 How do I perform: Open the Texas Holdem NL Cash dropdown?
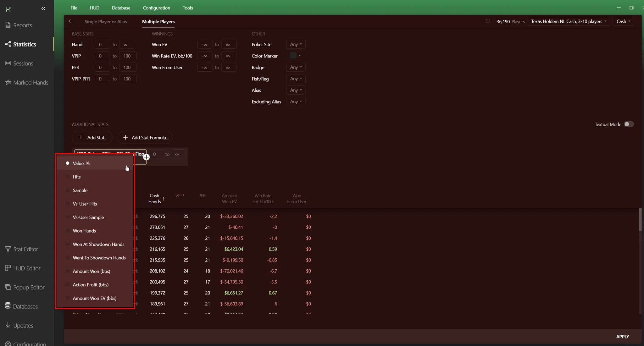(569, 21)
